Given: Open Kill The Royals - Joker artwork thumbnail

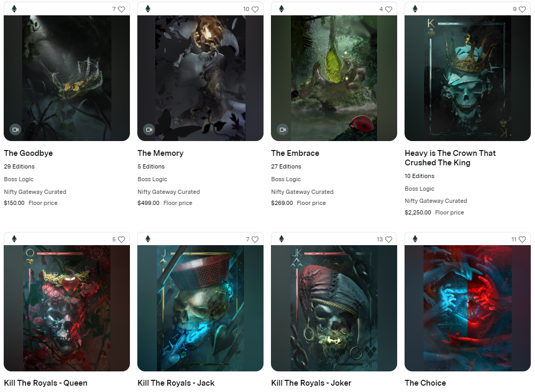Looking at the screenshot, I should coord(334,308).
